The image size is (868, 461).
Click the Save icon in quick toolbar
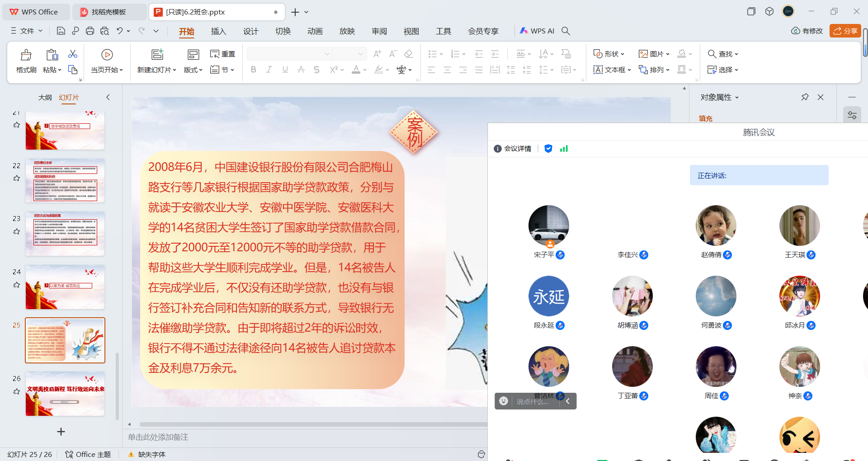(61, 31)
